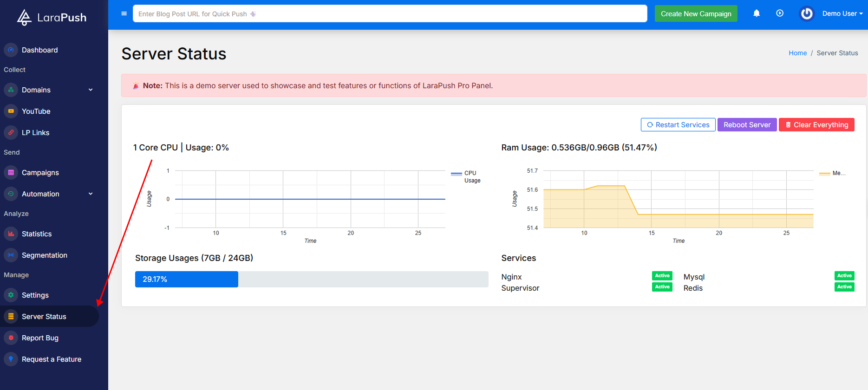Click the Statistics chart icon
Screen dimensions: 868x390
(x=11, y=234)
